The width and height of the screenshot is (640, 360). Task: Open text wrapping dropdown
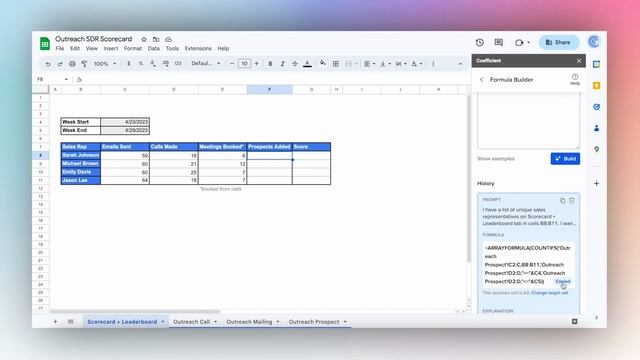click(x=400, y=64)
